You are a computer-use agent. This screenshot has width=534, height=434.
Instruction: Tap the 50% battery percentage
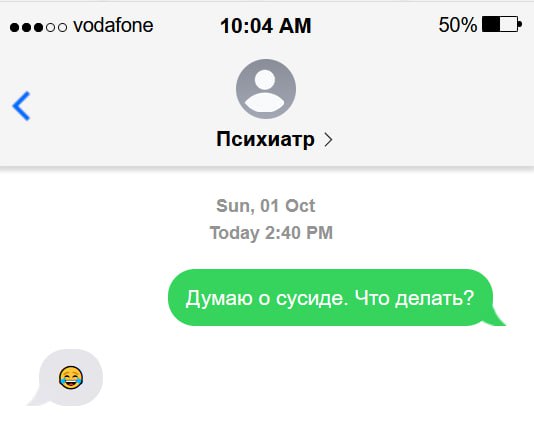(x=458, y=25)
